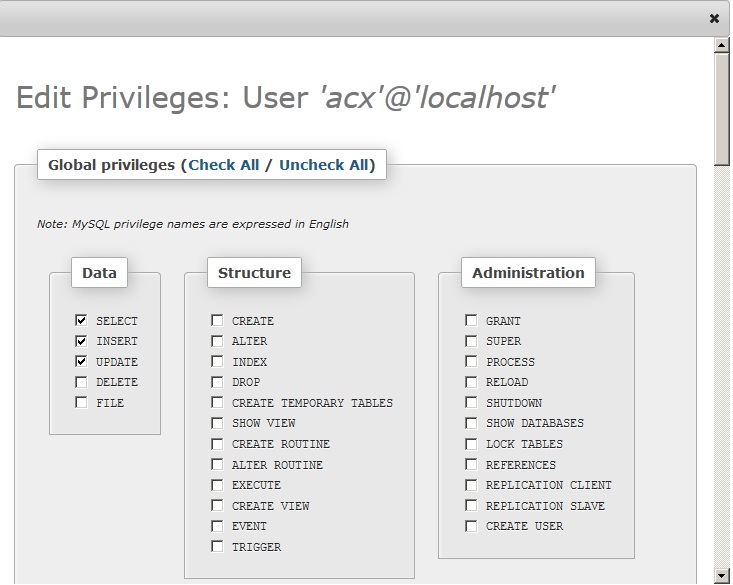Close the Edit Privileges dialog
Viewport: 733px width, 585px height.
[714, 18]
